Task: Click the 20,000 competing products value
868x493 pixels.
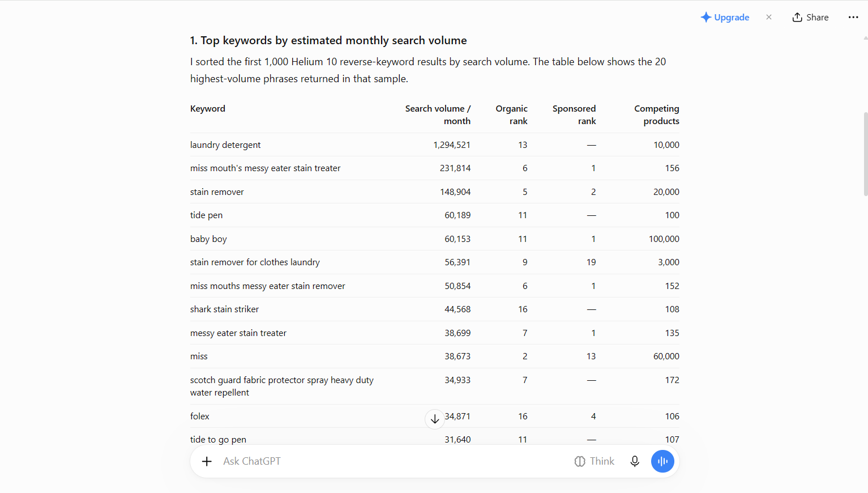Action: (666, 192)
